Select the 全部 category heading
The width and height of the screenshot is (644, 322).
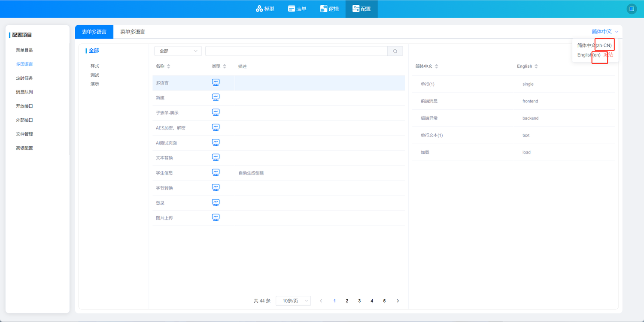[94, 51]
